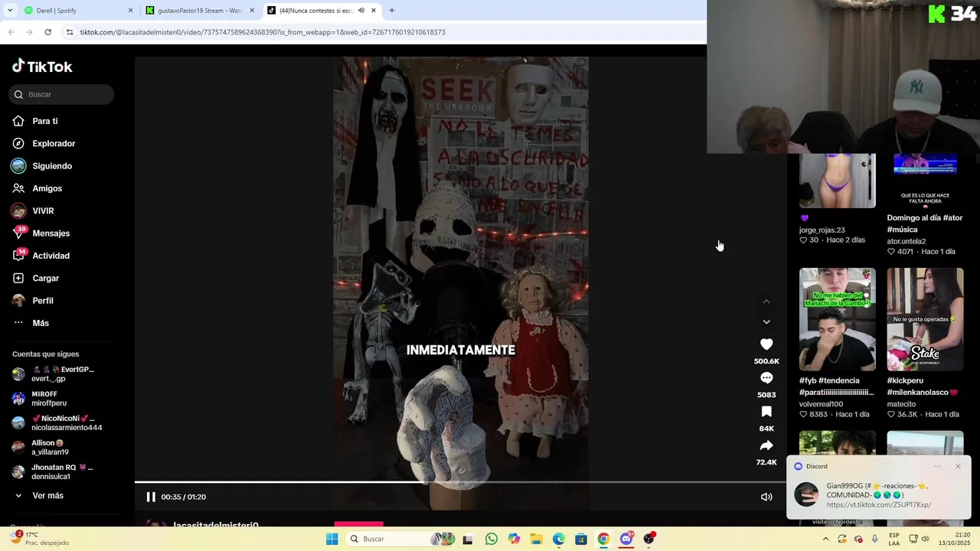Open matecito profile link
Image resolution: width=980 pixels, height=551 pixels.
pyautogui.click(x=901, y=404)
